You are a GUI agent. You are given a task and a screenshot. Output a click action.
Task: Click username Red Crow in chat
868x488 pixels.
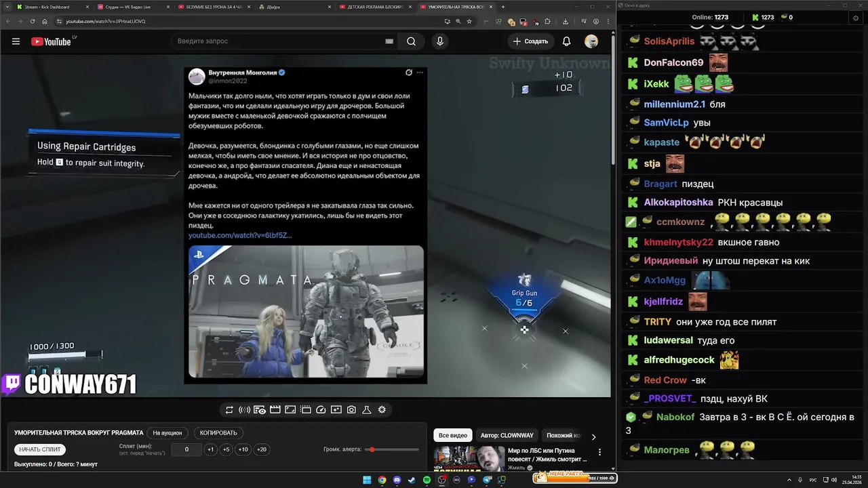point(665,380)
